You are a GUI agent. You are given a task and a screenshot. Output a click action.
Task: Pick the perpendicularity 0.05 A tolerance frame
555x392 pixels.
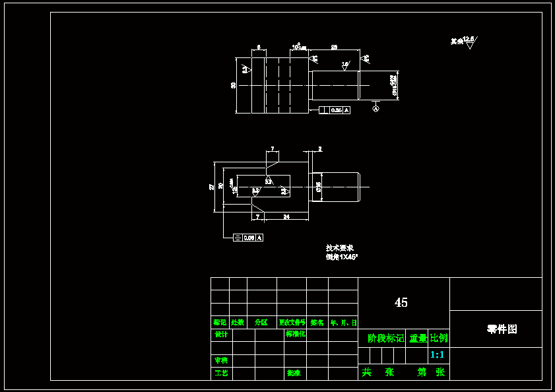click(335, 110)
